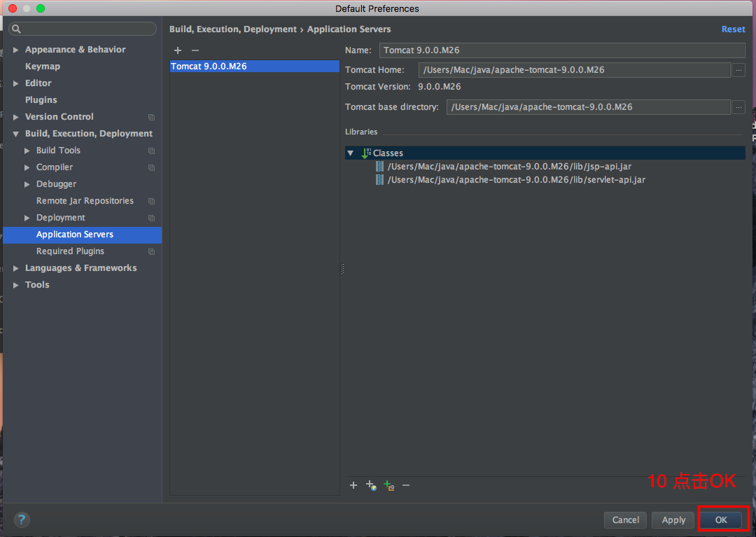Click the Reset link

[734, 29]
